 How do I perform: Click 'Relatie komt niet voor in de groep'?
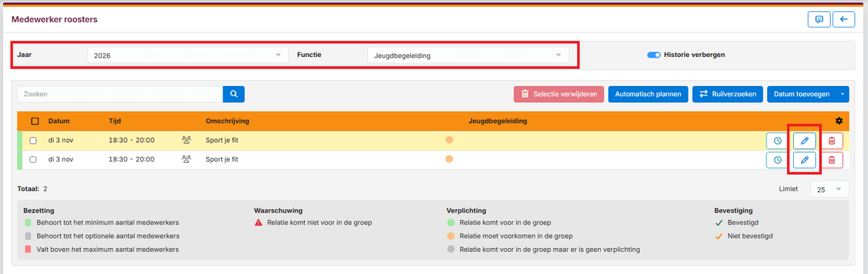[320, 223]
